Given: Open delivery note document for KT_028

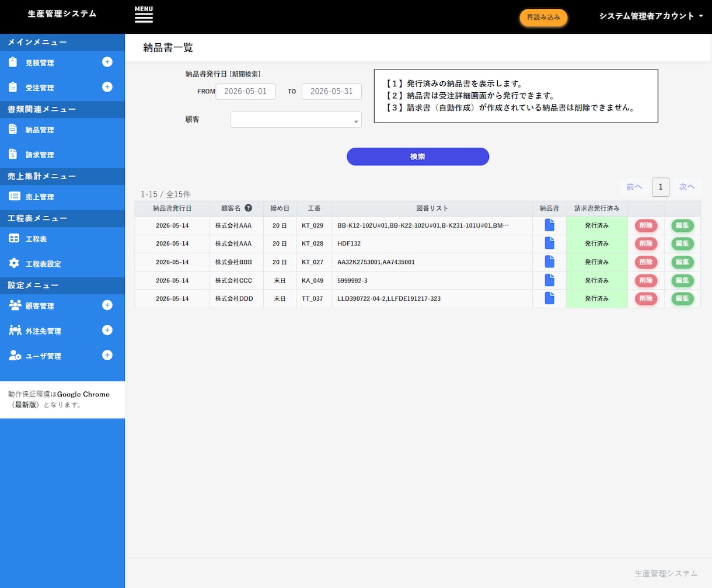Looking at the screenshot, I should pos(549,243).
